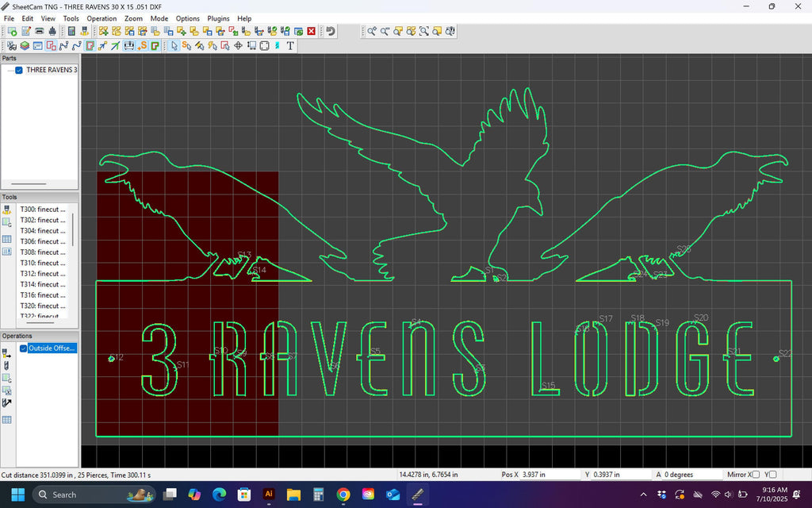The width and height of the screenshot is (812, 508).
Task: Open the File menu
Action: click(9, 18)
